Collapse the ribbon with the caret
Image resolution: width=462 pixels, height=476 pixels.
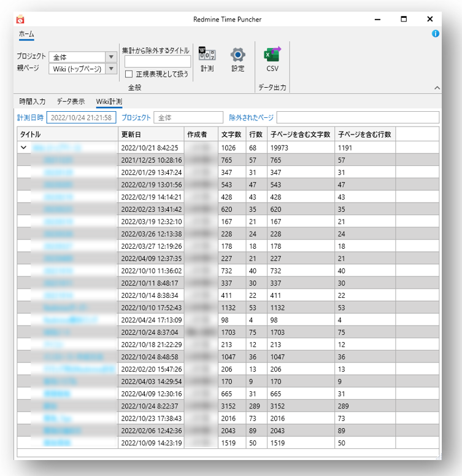(x=437, y=88)
